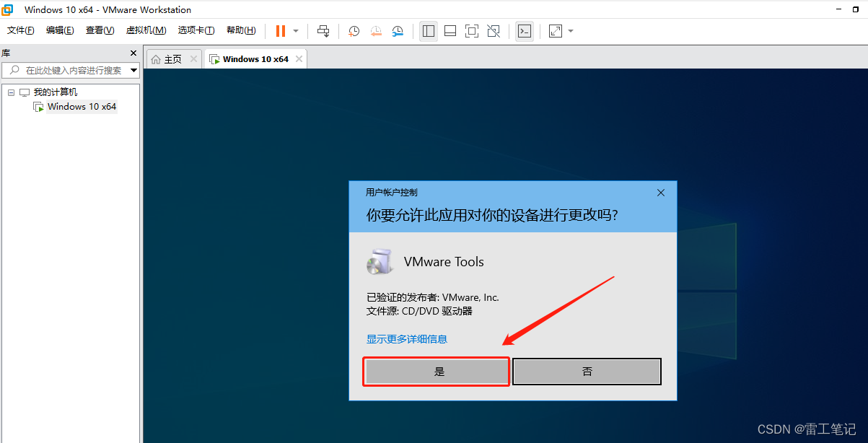The image size is (868, 443).
Task: Click the 已验证的发布者: VMware, Inc. text
Action: click(x=433, y=297)
